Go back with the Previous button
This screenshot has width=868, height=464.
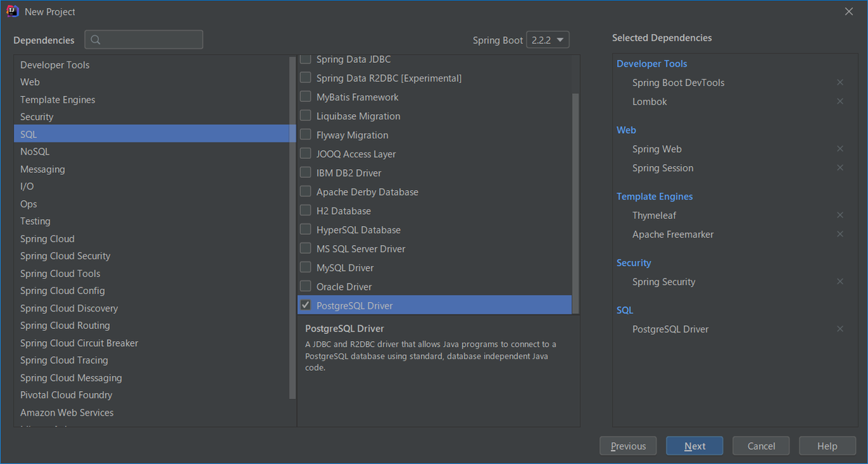click(x=628, y=446)
